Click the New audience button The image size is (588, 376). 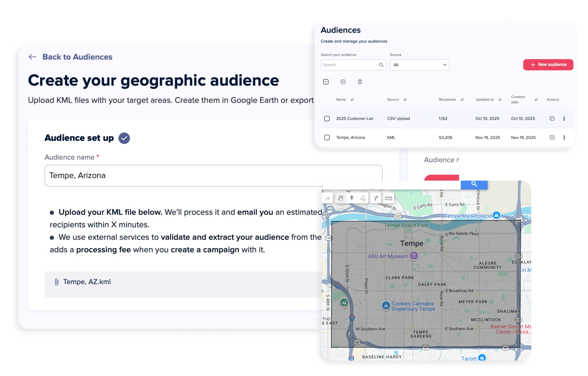tap(548, 65)
